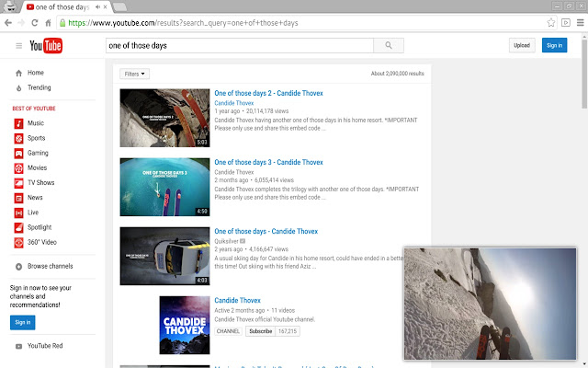The height and width of the screenshot is (368, 588).
Task: Click the page vertical scrollbar
Action: (584, 72)
